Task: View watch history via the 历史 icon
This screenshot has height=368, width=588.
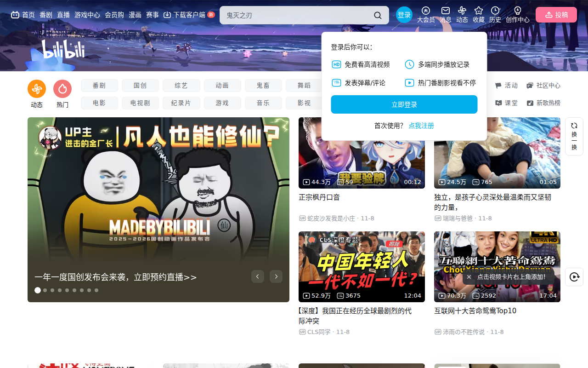Action: coord(495,14)
